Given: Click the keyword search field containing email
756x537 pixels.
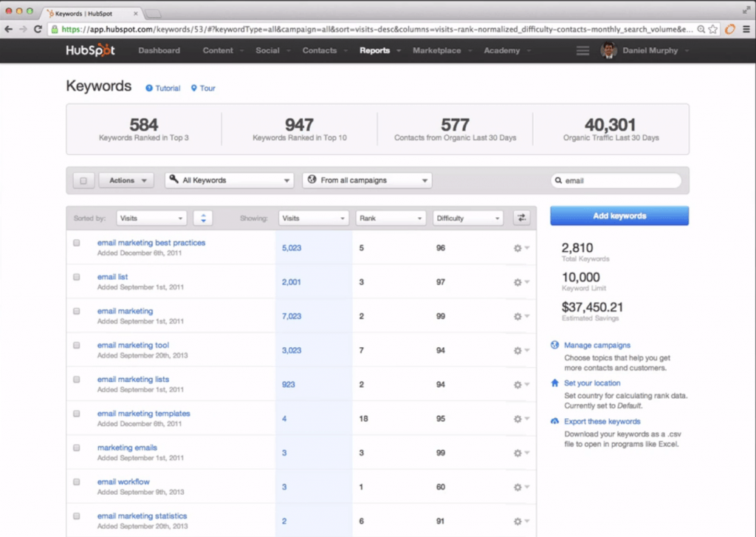Looking at the screenshot, I should coord(616,180).
